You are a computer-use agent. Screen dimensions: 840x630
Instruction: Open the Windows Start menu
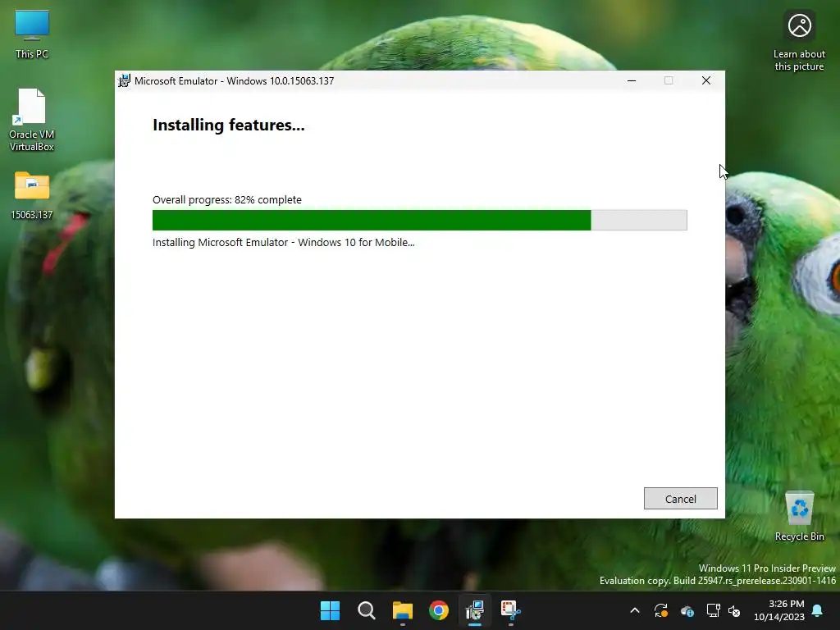coord(330,610)
